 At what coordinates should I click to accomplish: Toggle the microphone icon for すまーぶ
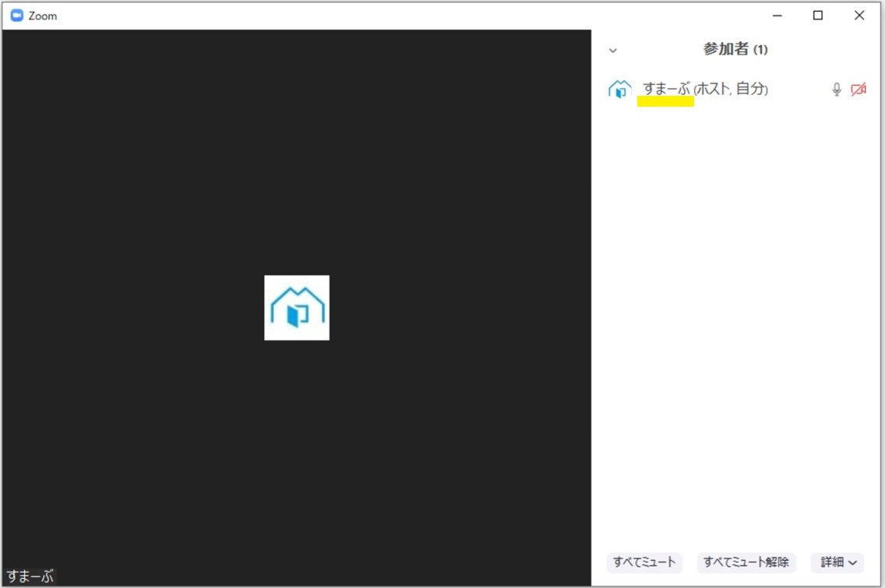pyautogui.click(x=837, y=89)
